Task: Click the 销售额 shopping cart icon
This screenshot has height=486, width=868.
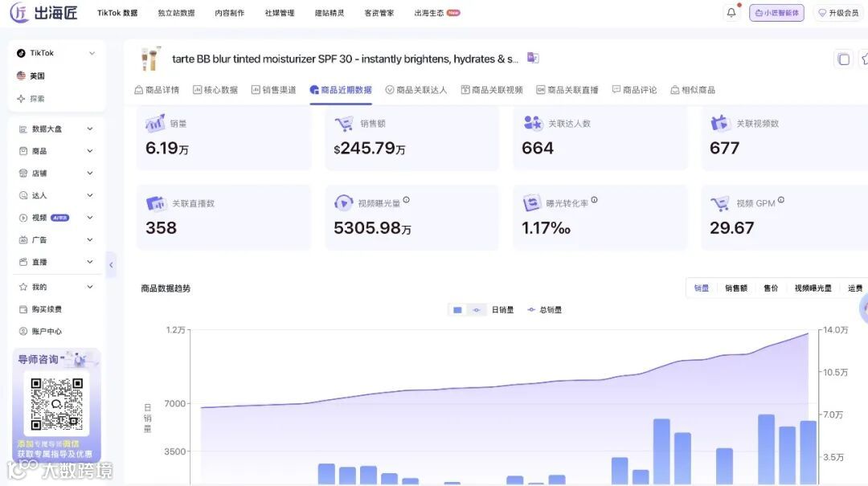Action: tap(344, 124)
